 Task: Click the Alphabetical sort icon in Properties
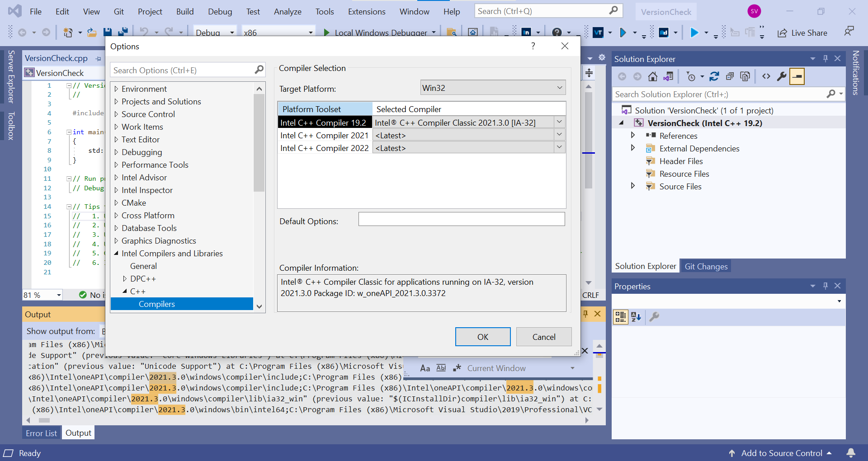(636, 317)
